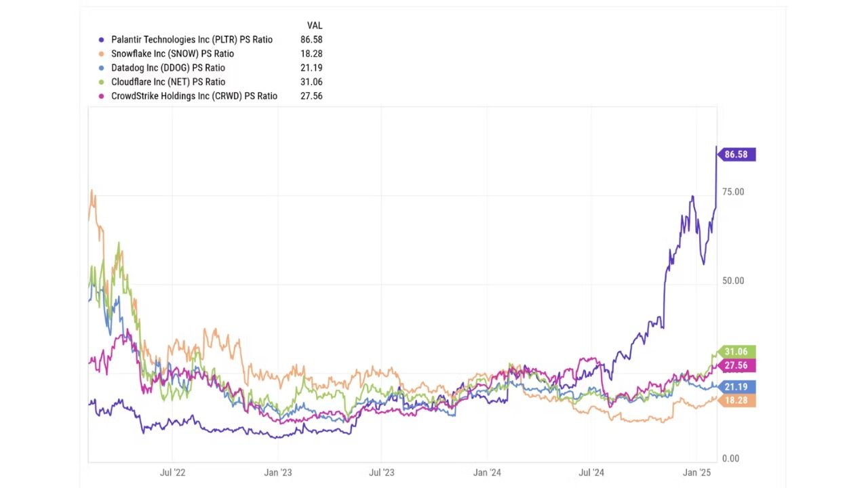Click the magenta 27.56 end-of-line value tag
868x488 pixels.
click(736, 366)
